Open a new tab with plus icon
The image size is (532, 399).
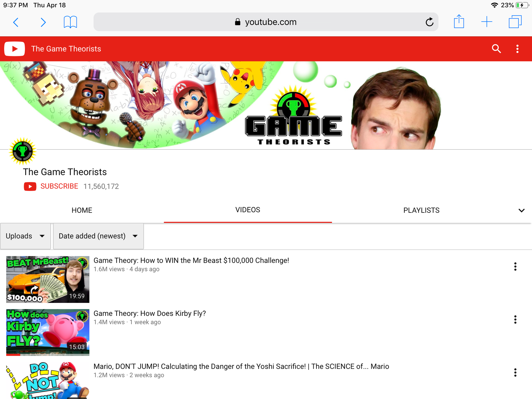pos(487,22)
